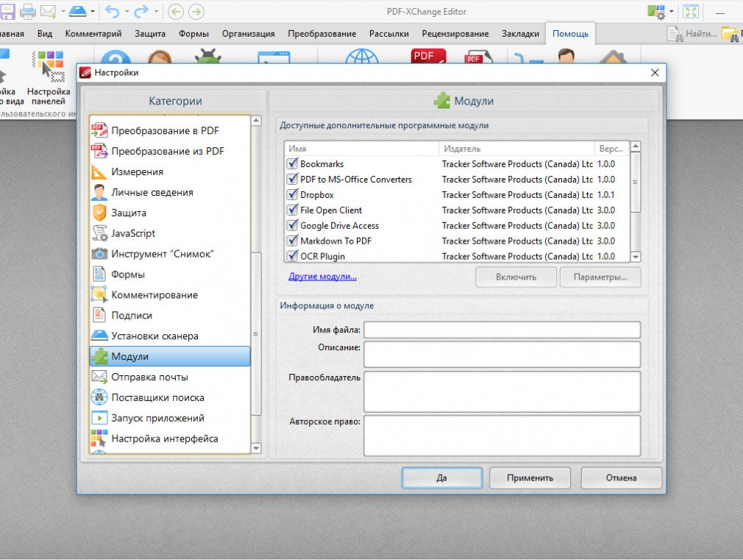This screenshot has width=743, height=560.
Task: Open the Другие модули... link
Action: (x=323, y=277)
